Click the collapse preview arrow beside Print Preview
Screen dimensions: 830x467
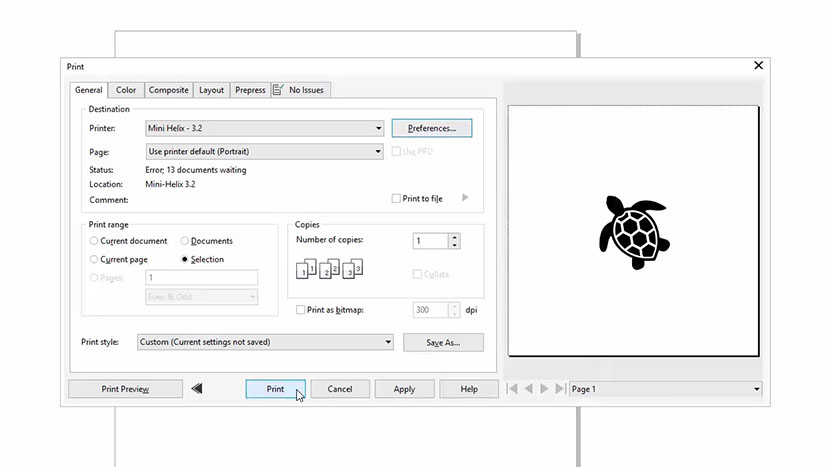coord(197,389)
